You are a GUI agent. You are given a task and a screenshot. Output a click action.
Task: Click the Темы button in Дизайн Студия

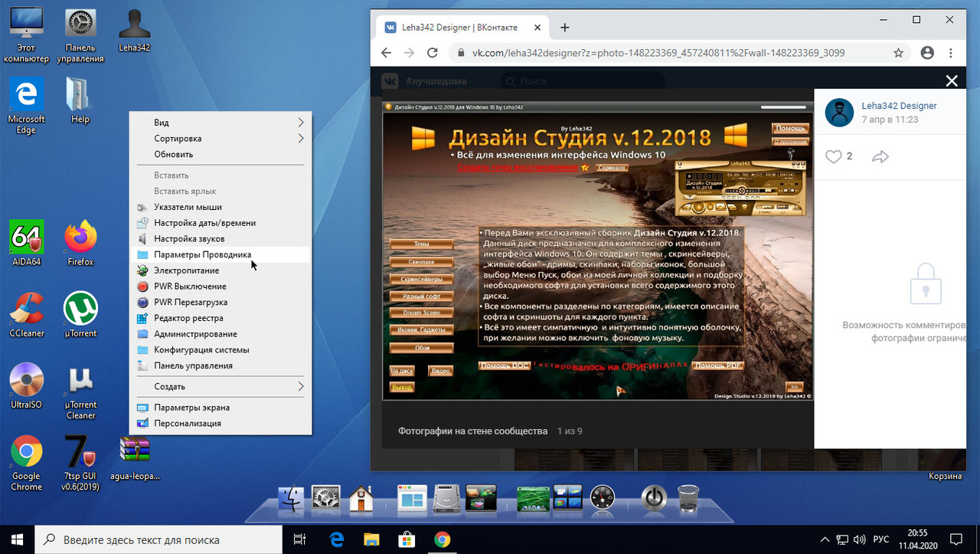coord(422,244)
